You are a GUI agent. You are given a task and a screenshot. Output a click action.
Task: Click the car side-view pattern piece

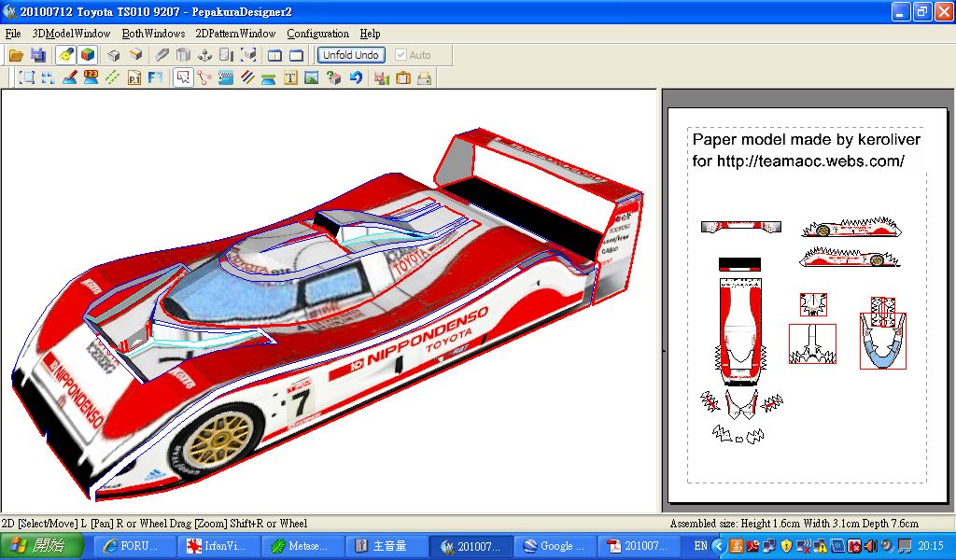click(x=850, y=229)
